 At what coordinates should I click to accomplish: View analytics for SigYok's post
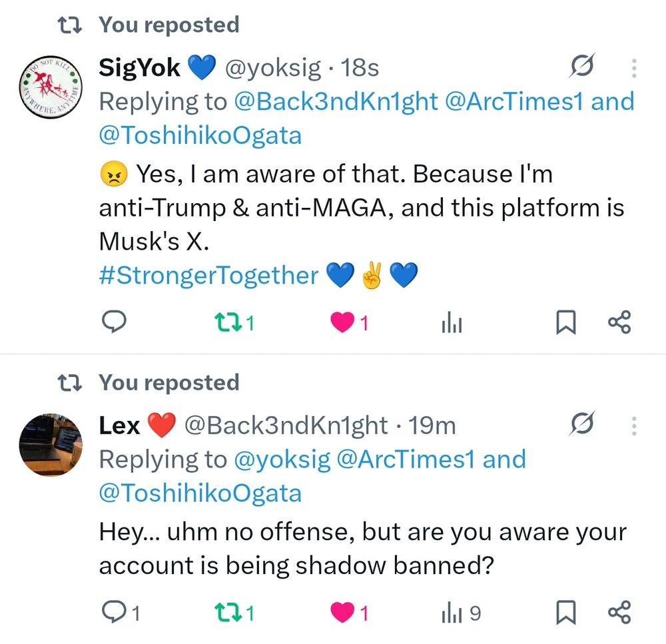click(452, 324)
